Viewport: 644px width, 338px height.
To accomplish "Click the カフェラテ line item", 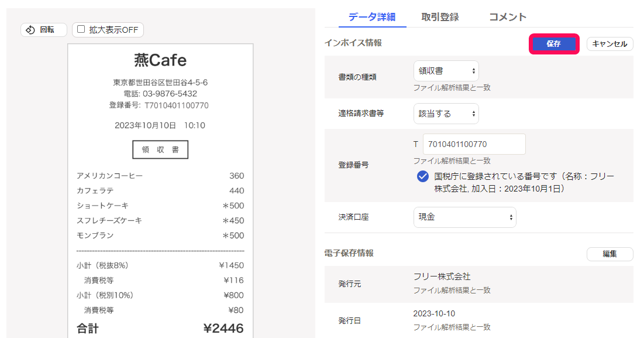I will click(x=160, y=190).
